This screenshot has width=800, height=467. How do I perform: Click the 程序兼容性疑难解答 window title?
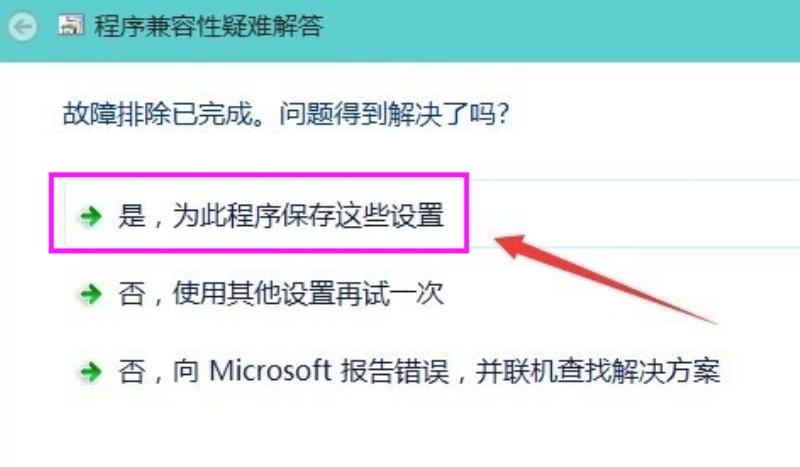209,26
